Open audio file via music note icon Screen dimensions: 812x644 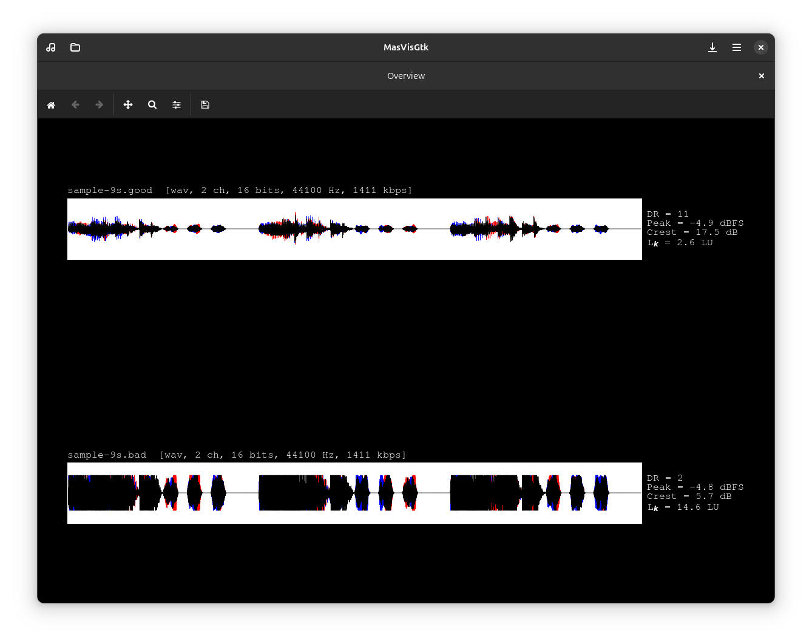tap(51, 47)
